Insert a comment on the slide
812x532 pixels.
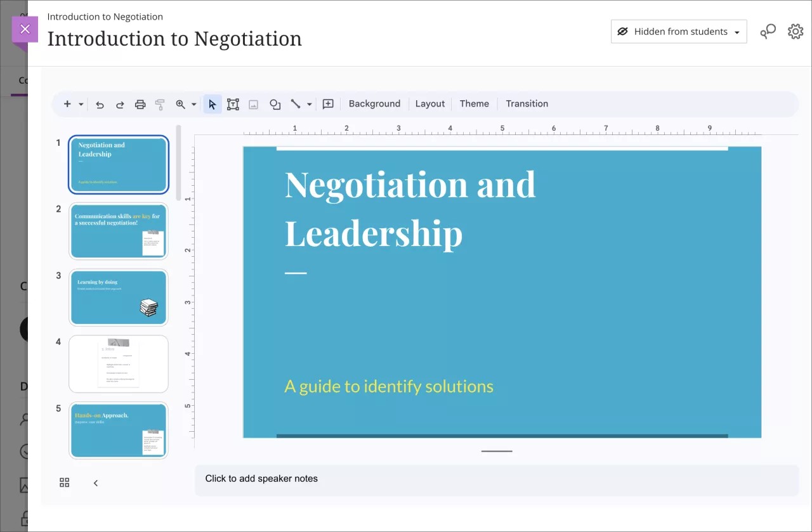coord(328,103)
